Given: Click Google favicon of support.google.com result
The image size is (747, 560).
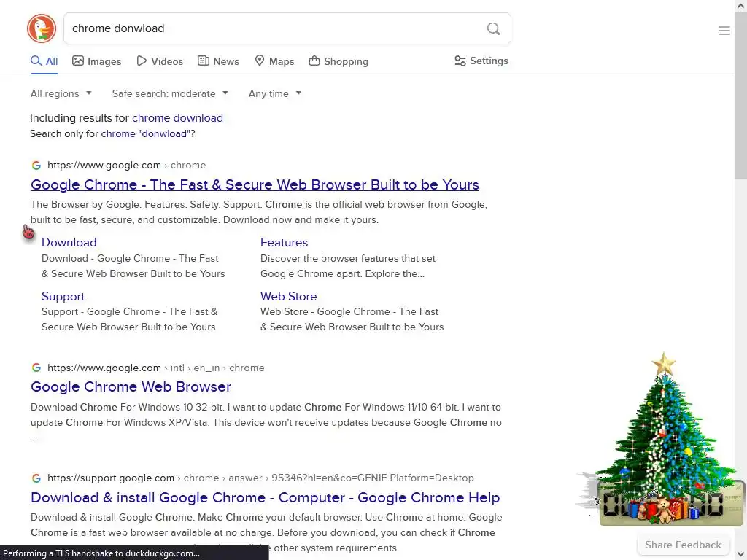Looking at the screenshot, I should click(36, 478).
